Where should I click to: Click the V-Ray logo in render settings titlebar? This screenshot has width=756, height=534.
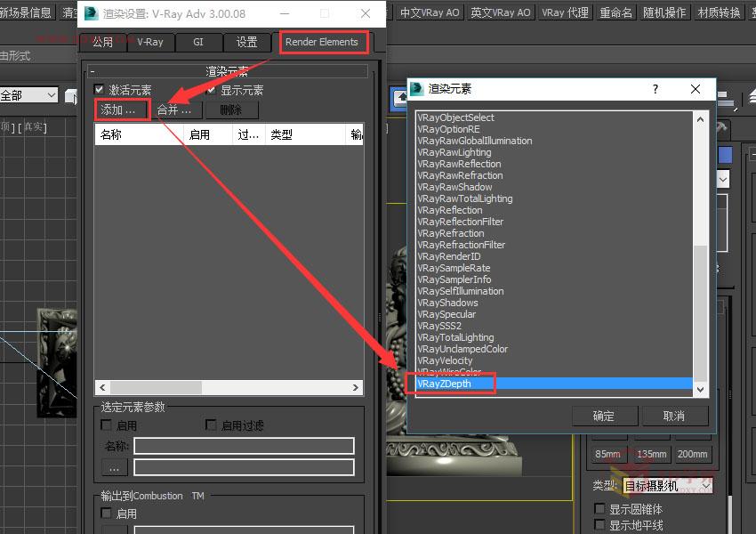click(x=90, y=13)
